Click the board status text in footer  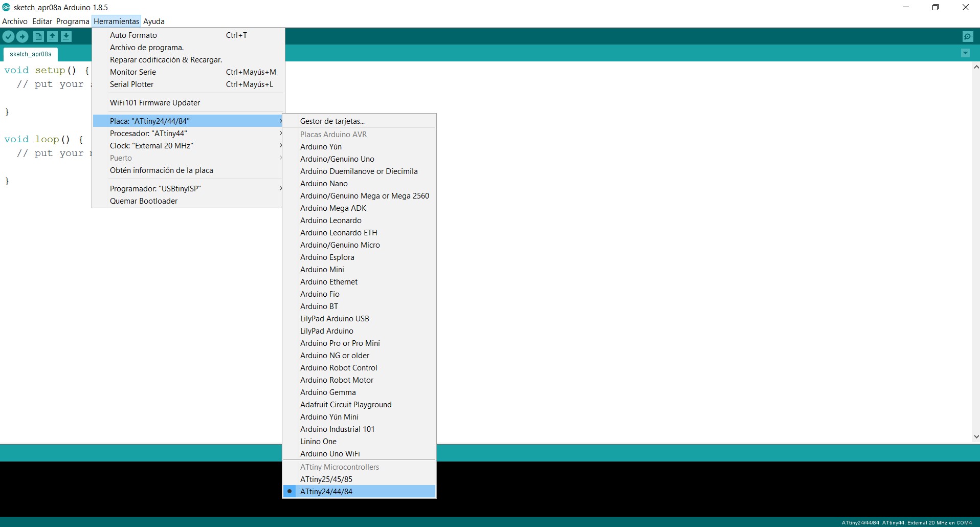pyautogui.click(x=906, y=522)
